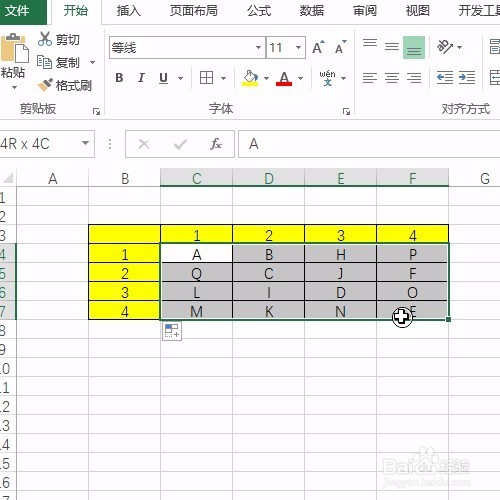The height and width of the screenshot is (500, 500).
Task: Switch to the 页面布局 tab
Action: click(x=193, y=11)
